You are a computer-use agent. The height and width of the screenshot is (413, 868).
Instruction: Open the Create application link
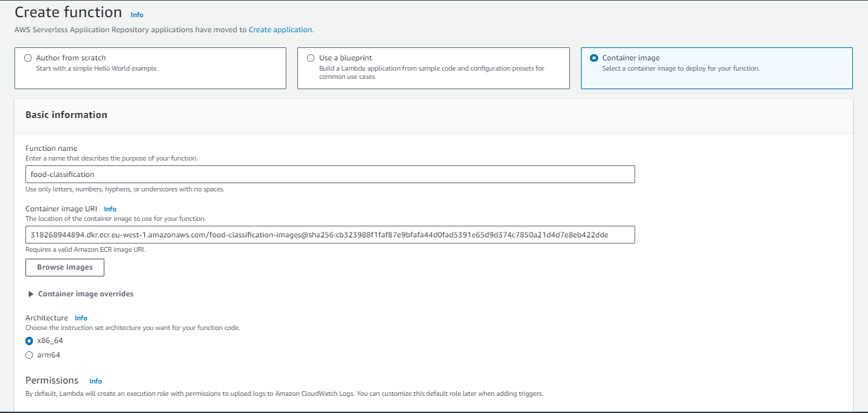coord(280,30)
